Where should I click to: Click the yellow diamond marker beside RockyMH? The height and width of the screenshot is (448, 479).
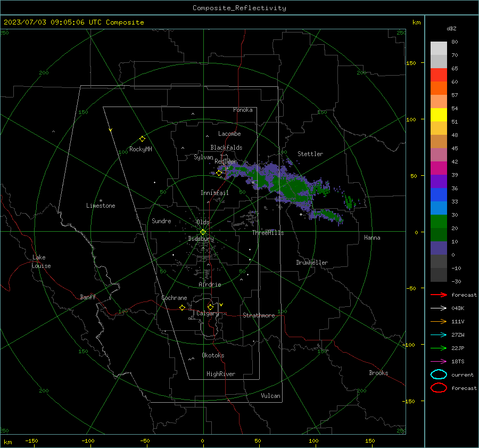(142, 139)
